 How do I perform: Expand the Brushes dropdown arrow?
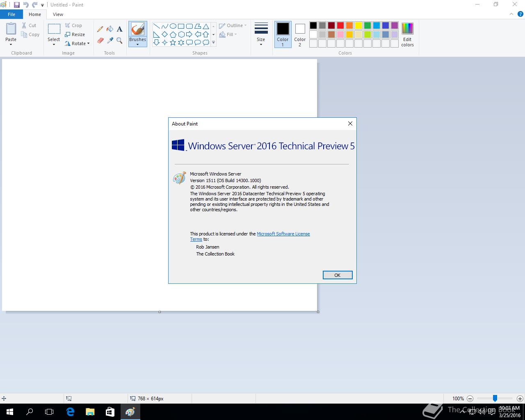pos(137,44)
